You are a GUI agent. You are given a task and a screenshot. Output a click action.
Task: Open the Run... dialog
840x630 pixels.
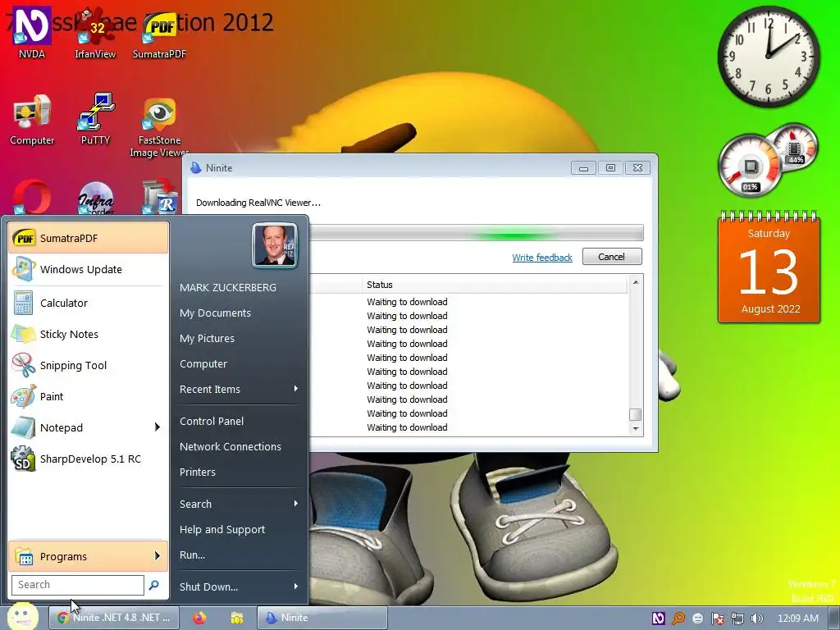[192, 555]
